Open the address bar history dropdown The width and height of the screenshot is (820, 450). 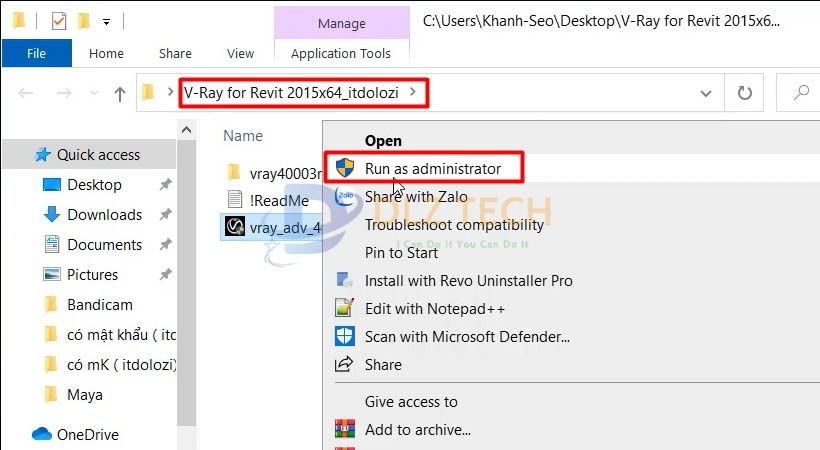coord(705,94)
